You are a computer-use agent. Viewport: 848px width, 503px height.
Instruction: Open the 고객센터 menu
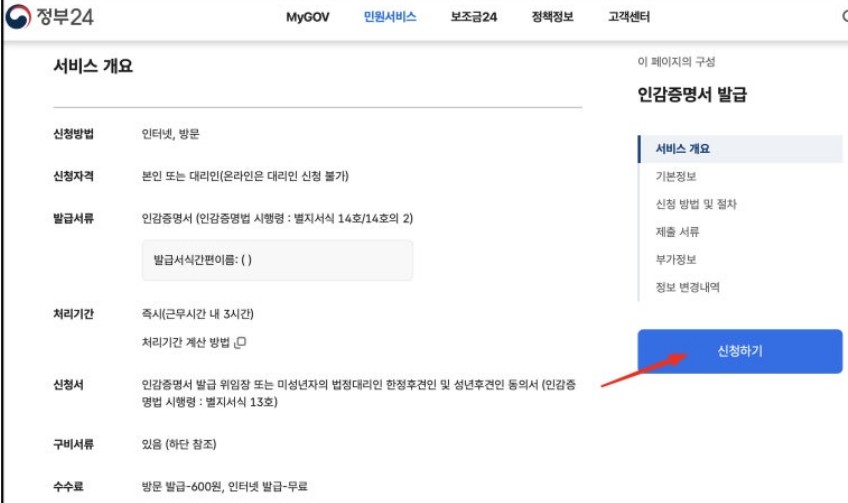click(x=628, y=17)
